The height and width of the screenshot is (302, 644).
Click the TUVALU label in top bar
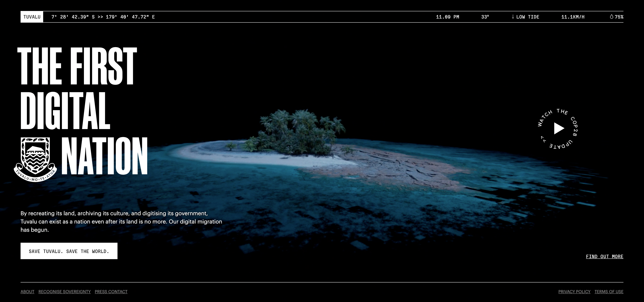(x=32, y=17)
